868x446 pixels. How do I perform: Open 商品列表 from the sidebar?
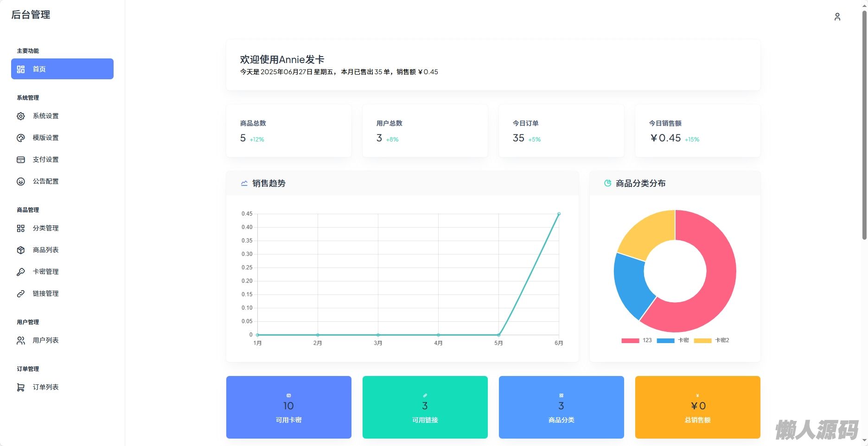[x=62, y=250]
